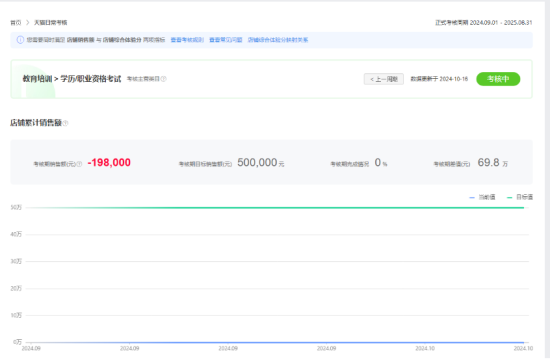Click the help icon beside 店铺累计销售额
Image resolution: width=550 pixels, height=364 pixels.
pyautogui.click(x=66, y=123)
